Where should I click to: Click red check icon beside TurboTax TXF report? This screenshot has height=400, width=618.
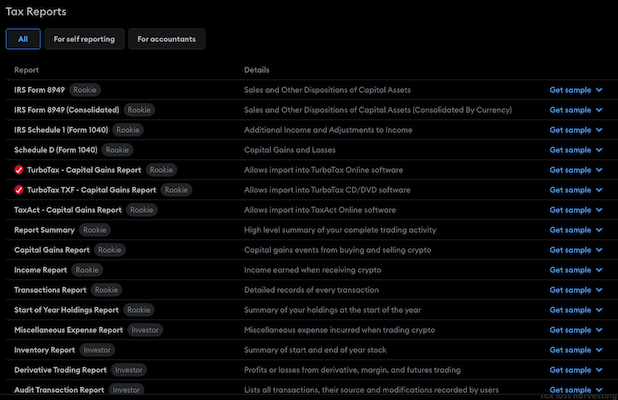(19, 190)
